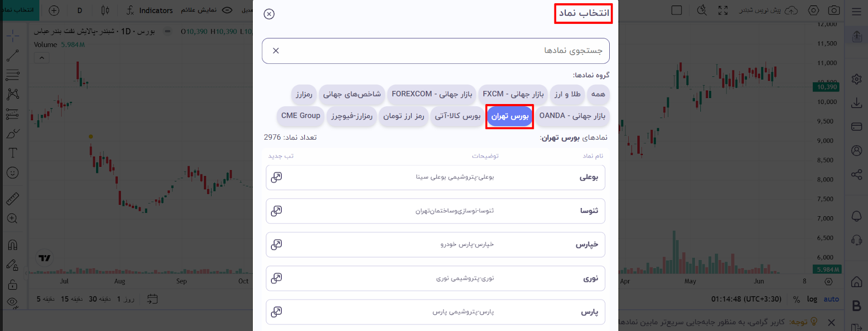Open the candlestick chart style menu
Viewport: 868px width, 331px height.
click(x=105, y=10)
